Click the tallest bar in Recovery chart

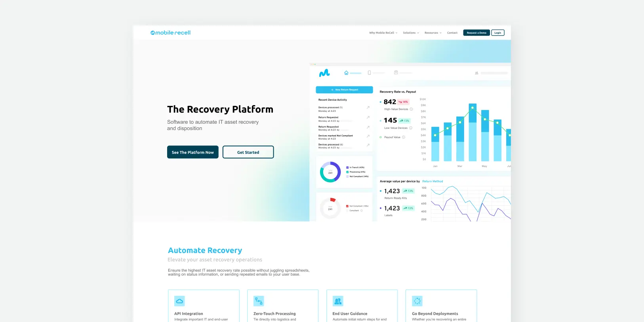pos(473,132)
